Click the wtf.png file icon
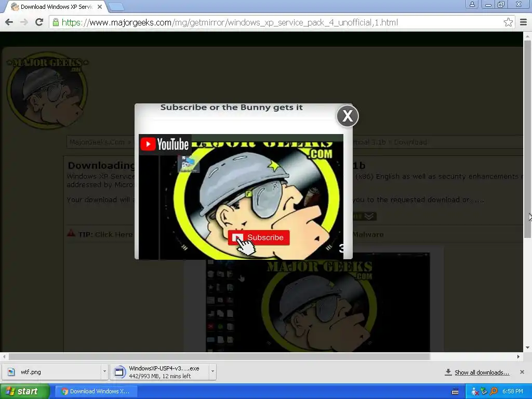This screenshot has height=399, width=532. point(11,372)
